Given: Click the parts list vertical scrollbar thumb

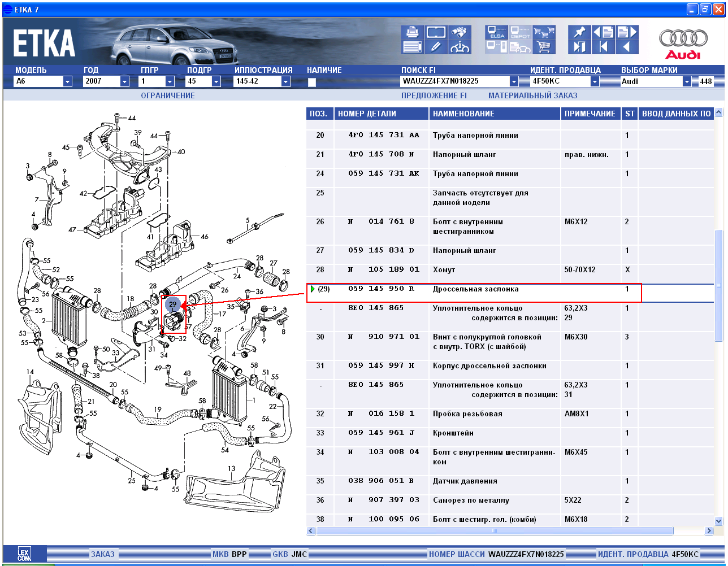Looking at the screenshot, I should click(x=719, y=285).
